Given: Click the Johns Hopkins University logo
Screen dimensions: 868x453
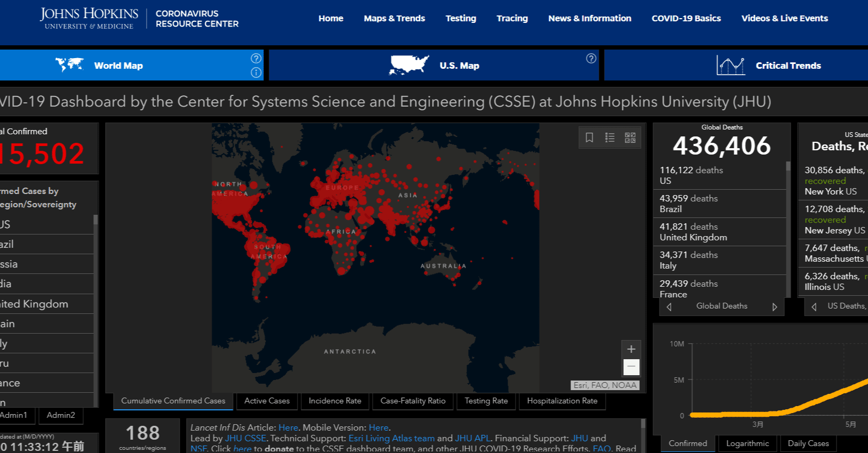Looking at the screenshot, I should tap(89, 18).
